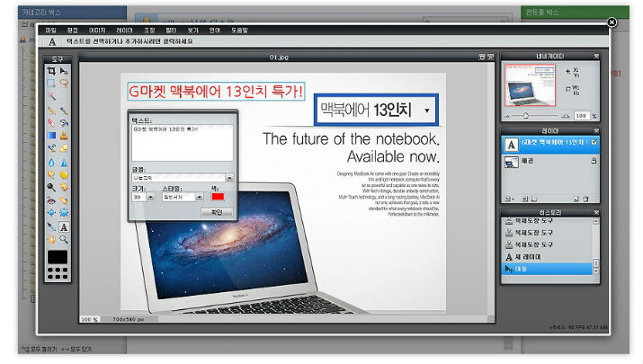Select the Crop tool

click(x=51, y=71)
